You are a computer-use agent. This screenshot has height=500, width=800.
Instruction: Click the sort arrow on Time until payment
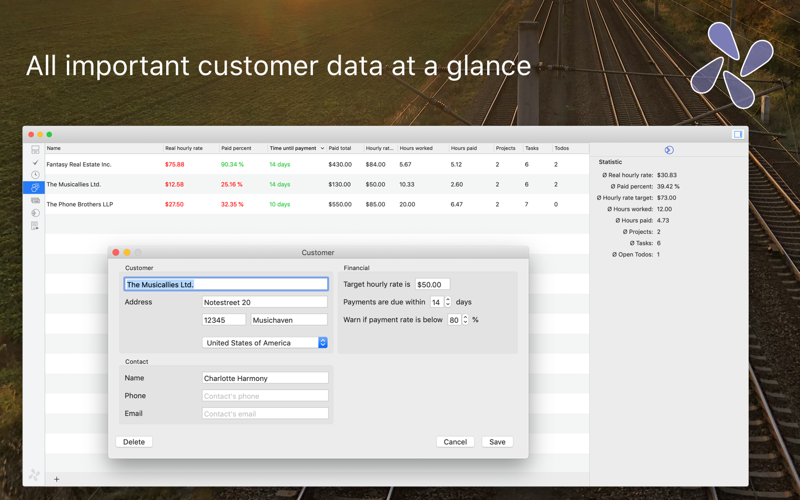pyautogui.click(x=322, y=148)
